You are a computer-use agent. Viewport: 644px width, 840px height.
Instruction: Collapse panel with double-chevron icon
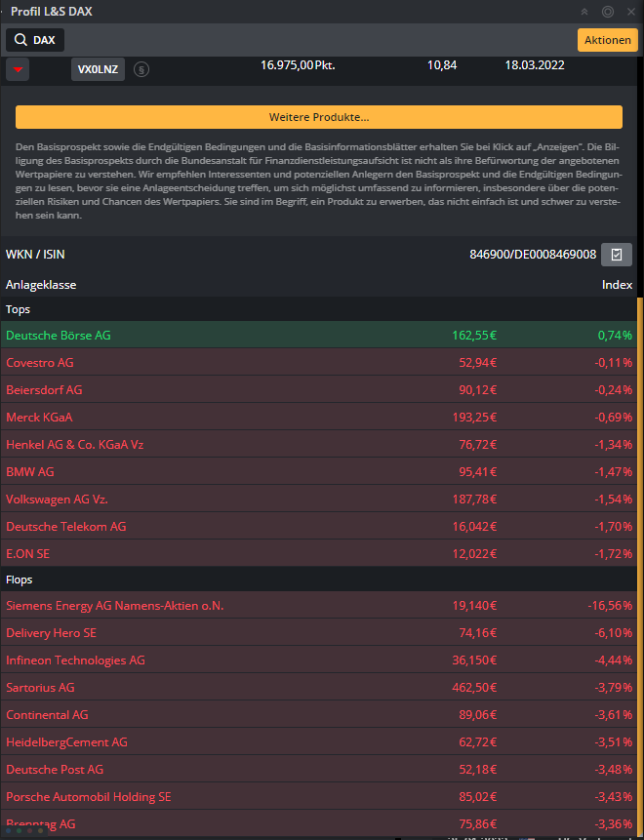(584, 12)
